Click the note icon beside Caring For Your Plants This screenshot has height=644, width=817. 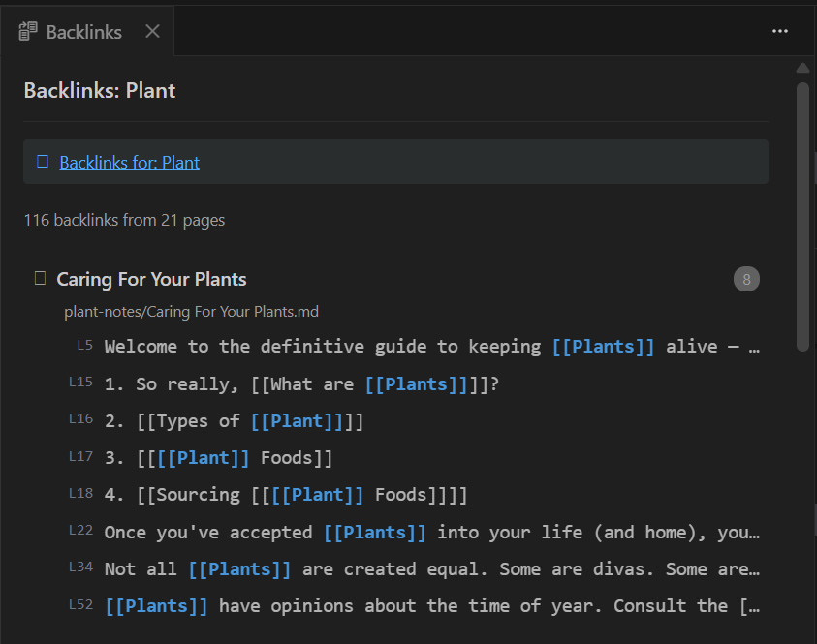39,278
